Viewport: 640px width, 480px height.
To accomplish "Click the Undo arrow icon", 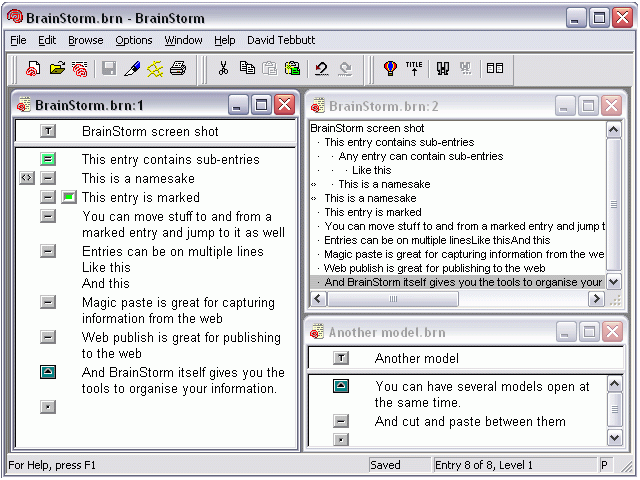I will 321,68.
